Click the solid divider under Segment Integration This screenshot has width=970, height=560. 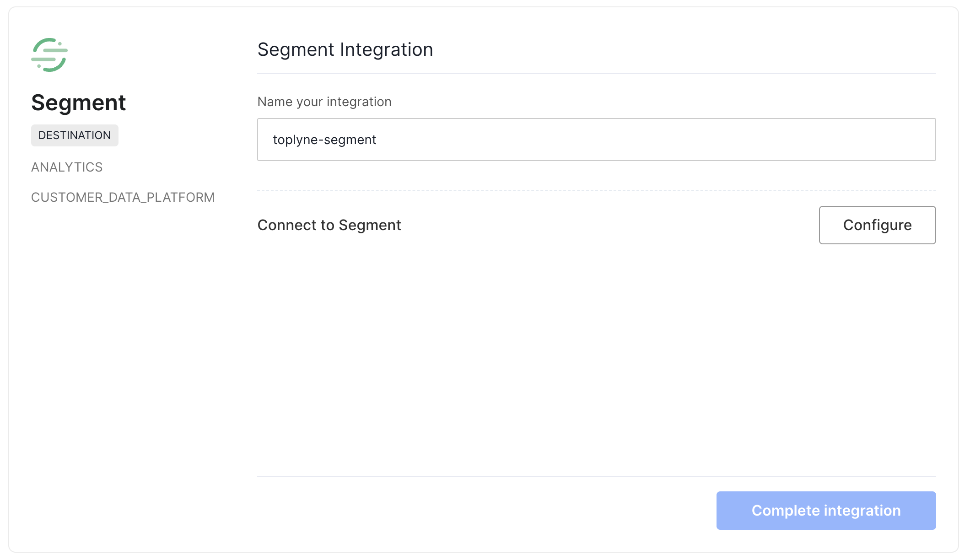click(596, 74)
